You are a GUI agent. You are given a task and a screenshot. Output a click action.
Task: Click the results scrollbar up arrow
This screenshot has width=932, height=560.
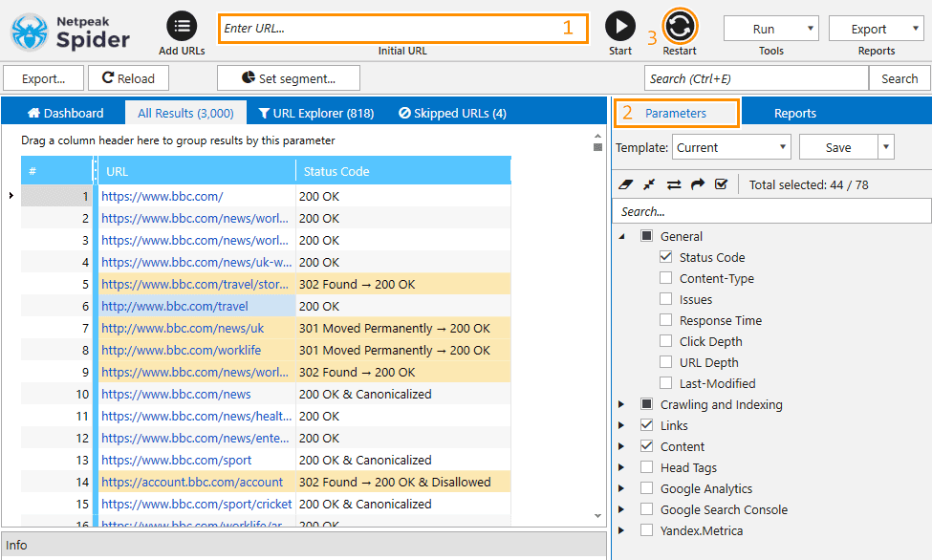(x=598, y=136)
